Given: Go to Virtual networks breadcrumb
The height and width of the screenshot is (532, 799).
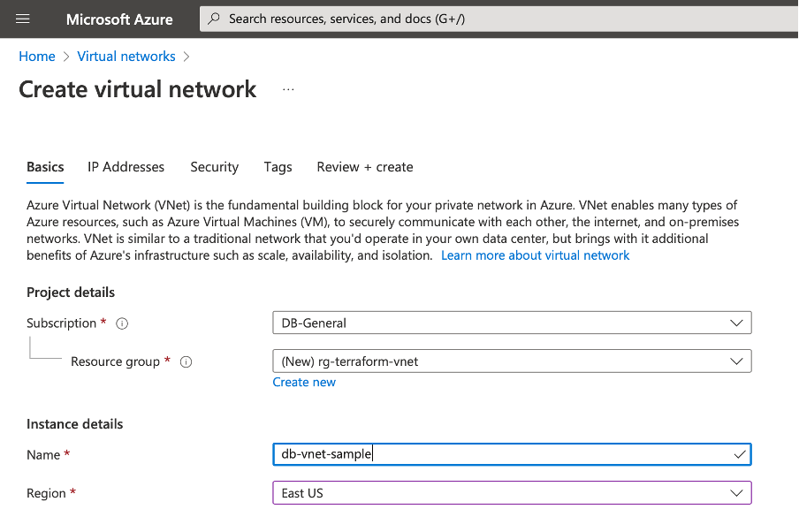Looking at the screenshot, I should tap(126, 56).
